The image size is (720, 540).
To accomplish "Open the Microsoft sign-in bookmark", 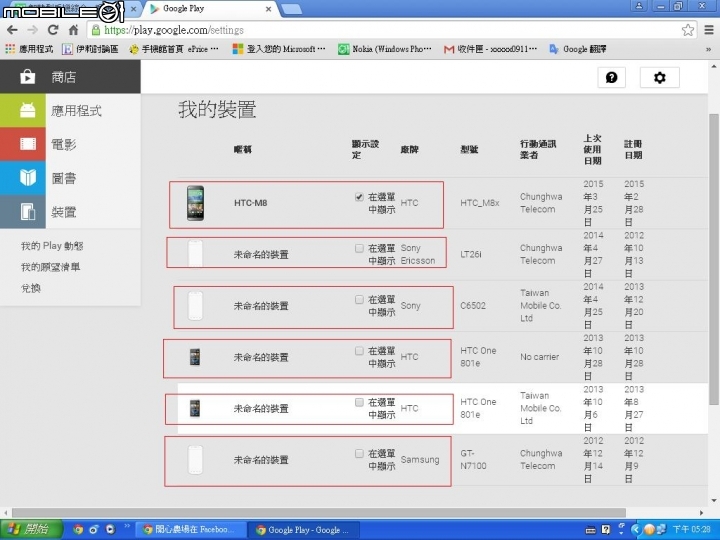I will point(279,49).
